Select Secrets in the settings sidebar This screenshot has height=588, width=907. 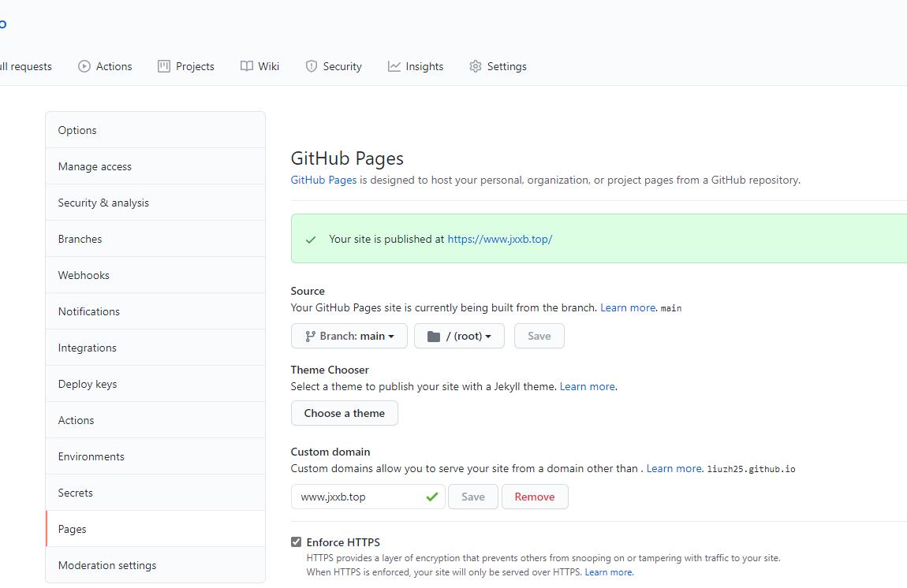point(76,493)
